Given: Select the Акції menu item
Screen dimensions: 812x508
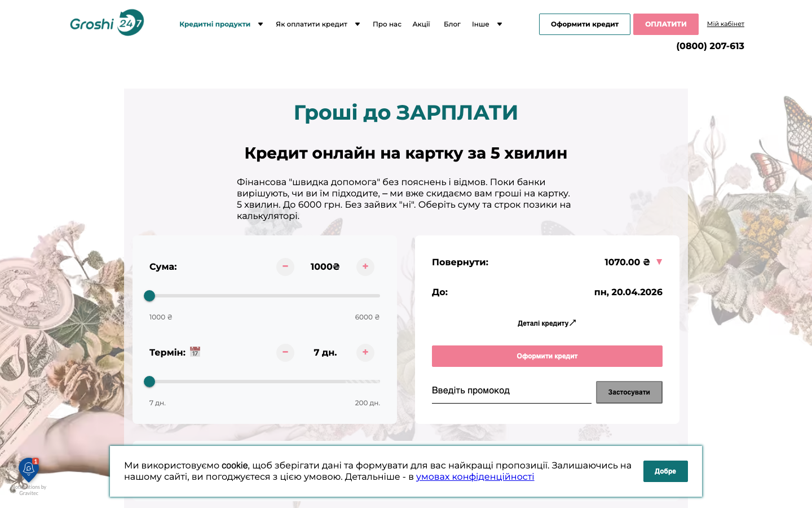Looking at the screenshot, I should tap(421, 24).
